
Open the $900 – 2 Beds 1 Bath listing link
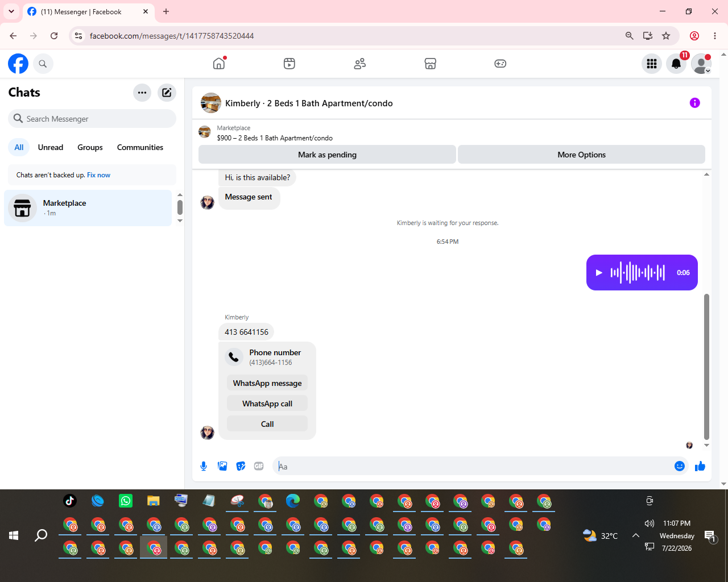(x=275, y=138)
